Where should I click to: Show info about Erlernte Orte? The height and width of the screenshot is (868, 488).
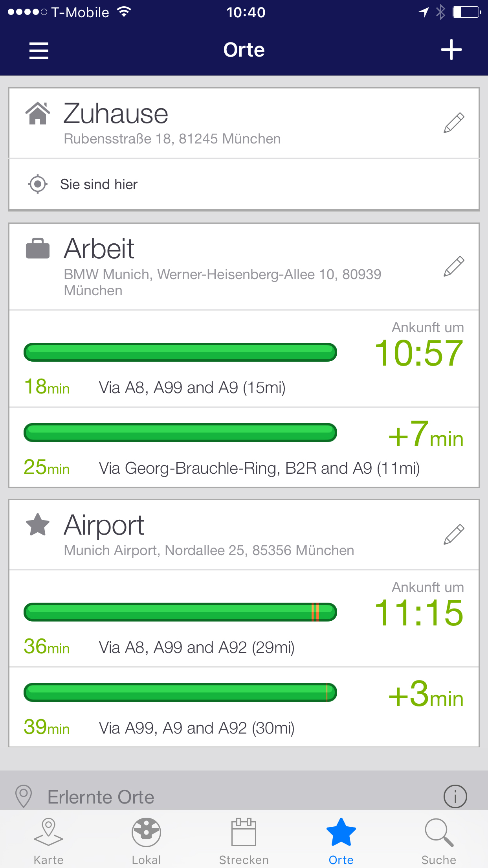click(x=455, y=796)
